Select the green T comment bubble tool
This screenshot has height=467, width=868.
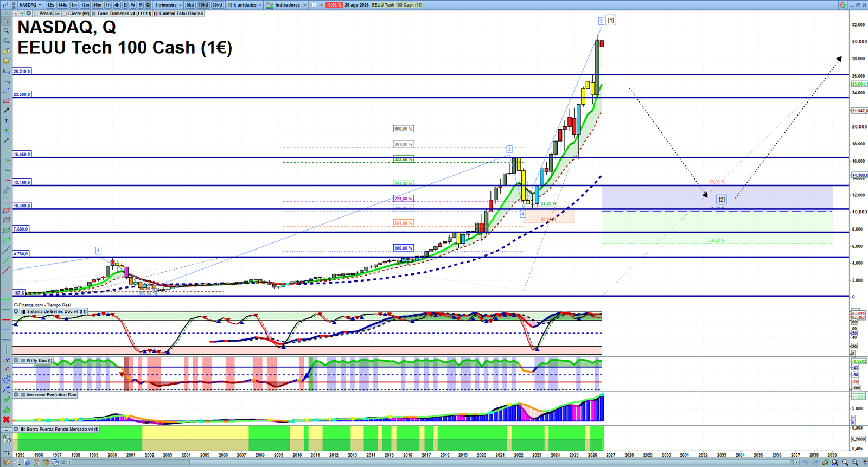click(7, 130)
